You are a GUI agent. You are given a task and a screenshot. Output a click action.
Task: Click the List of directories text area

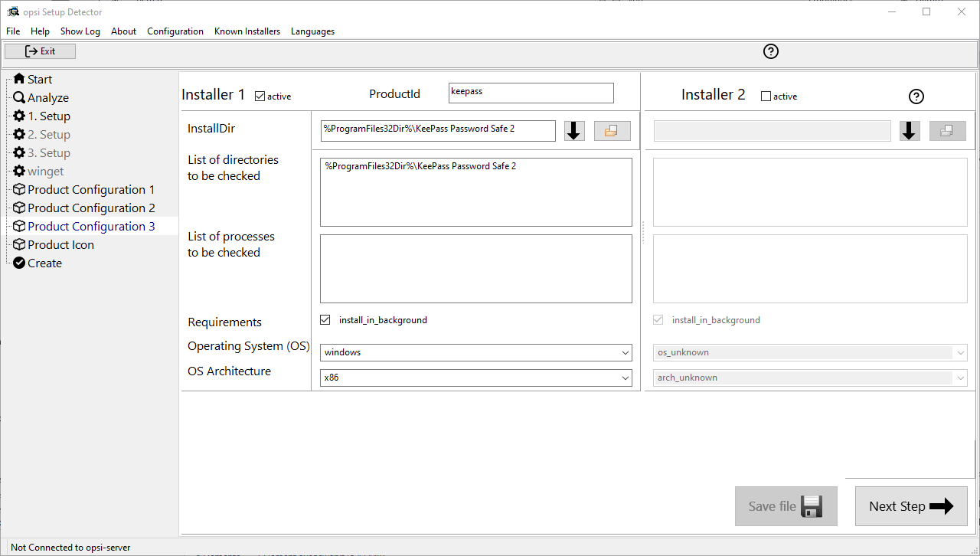pyautogui.click(x=476, y=192)
